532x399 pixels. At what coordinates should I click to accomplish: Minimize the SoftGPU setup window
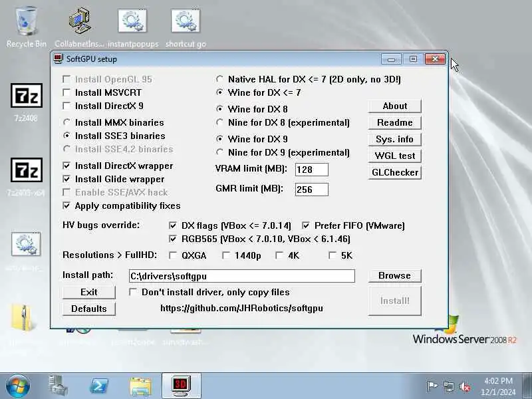pos(391,59)
